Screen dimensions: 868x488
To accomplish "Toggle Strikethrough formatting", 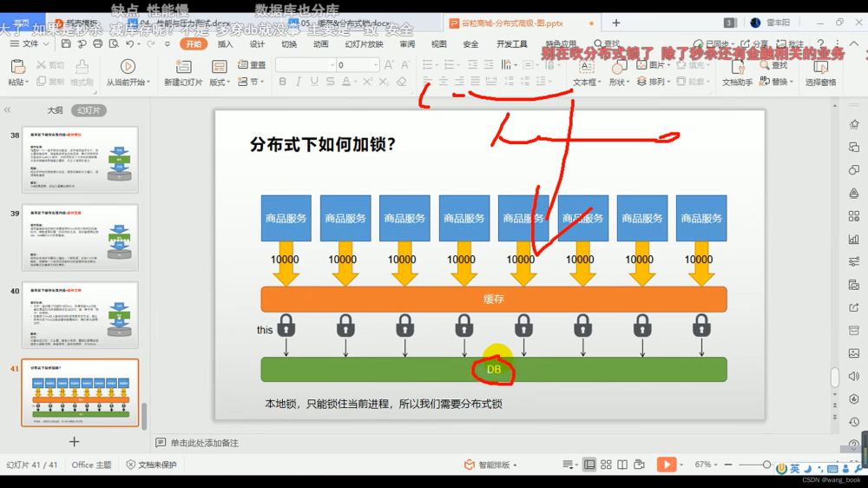I will click(330, 82).
